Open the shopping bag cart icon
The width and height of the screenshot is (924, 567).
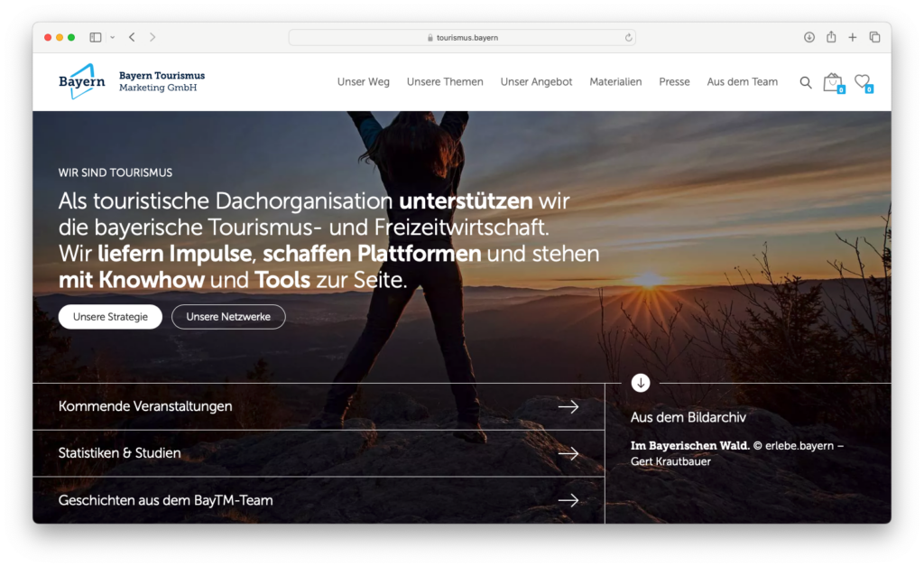pos(832,82)
